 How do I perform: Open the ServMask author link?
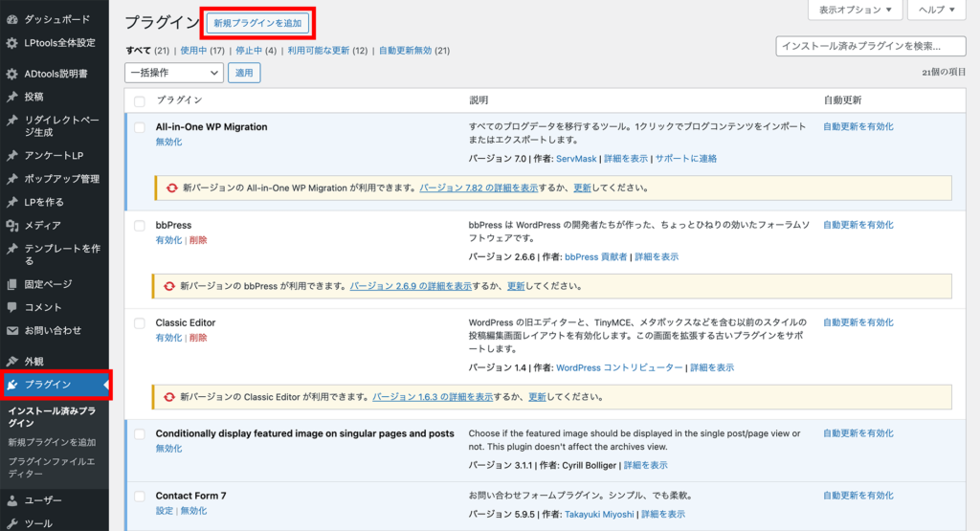(x=576, y=159)
